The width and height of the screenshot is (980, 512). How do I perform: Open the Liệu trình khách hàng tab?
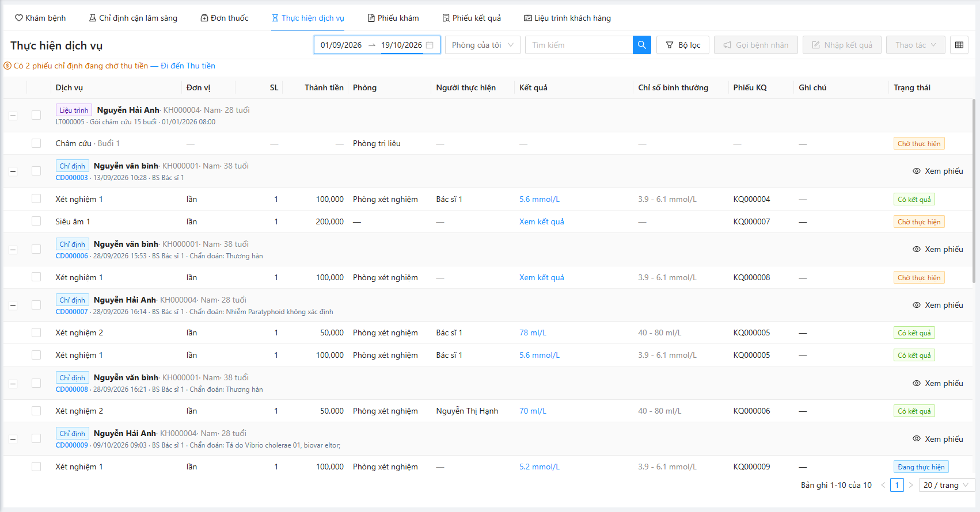click(x=567, y=18)
